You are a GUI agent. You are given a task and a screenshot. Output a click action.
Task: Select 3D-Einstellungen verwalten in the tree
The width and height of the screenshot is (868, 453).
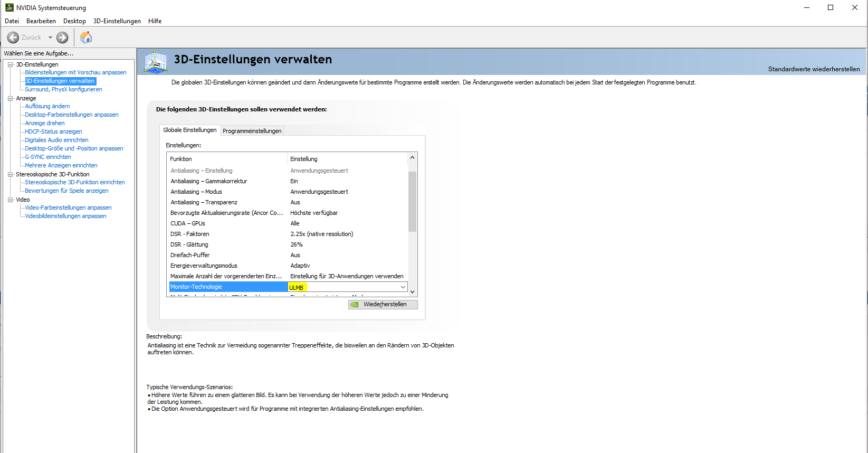tap(60, 81)
